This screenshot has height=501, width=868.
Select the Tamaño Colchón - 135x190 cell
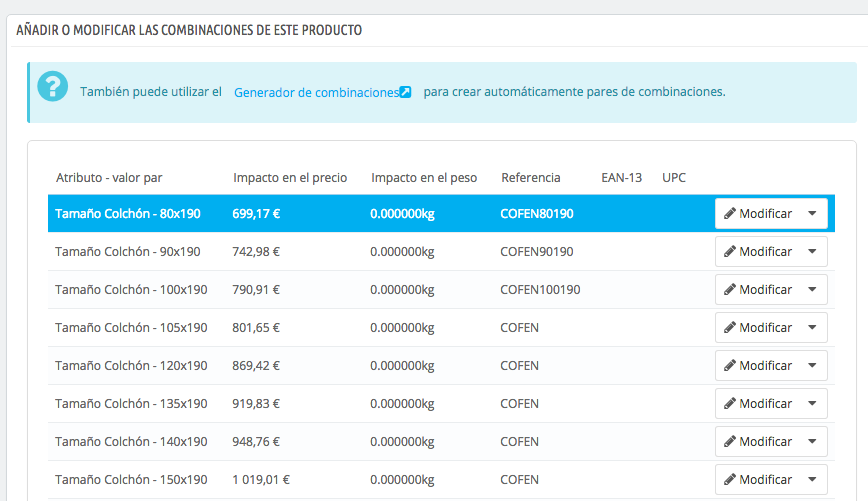coord(131,404)
